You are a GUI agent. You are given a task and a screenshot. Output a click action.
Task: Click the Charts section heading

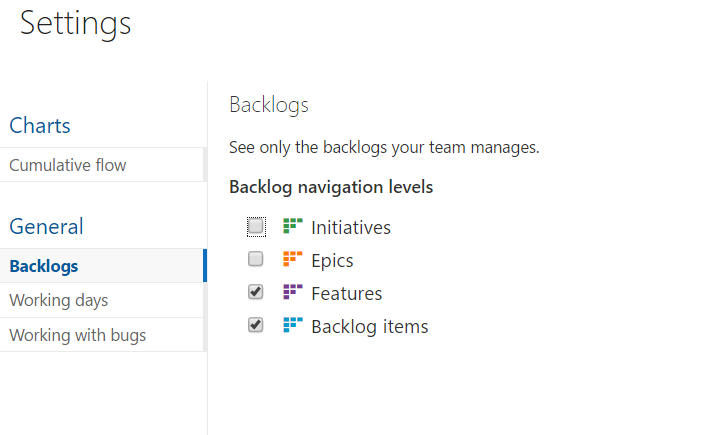click(x=40, y=125)
